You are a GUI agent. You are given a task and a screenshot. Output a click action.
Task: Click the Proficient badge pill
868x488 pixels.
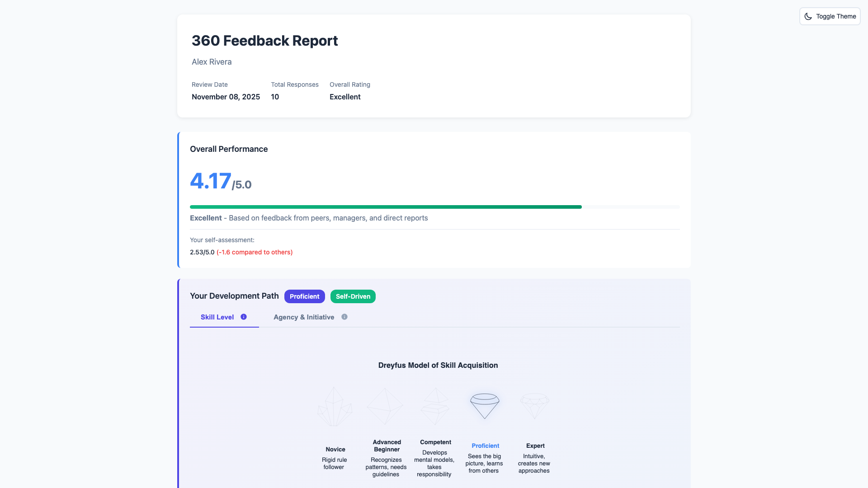point(304,296)
